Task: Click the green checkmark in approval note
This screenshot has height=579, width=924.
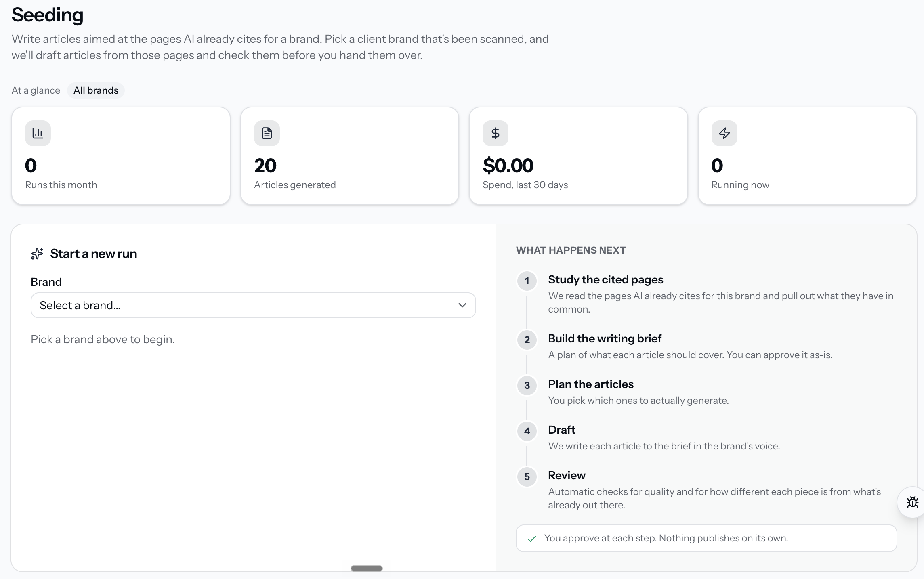Action: pos(532,539)
